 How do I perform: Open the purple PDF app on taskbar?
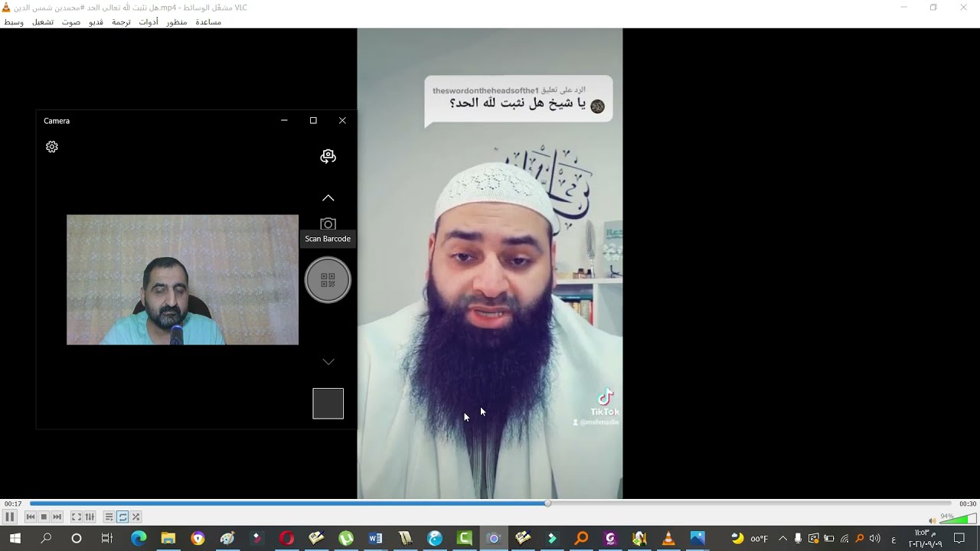click(610, 539)
